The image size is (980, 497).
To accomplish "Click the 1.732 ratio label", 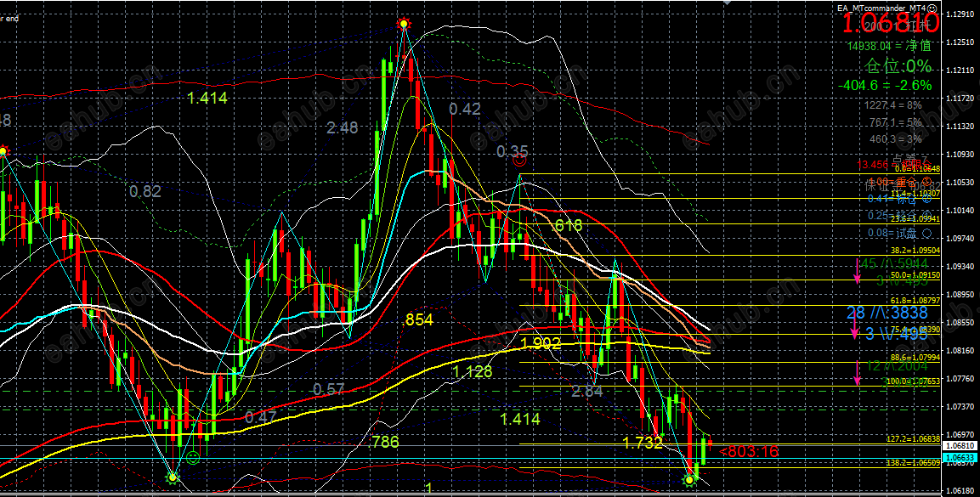I will pyautogui.click(x=643, y=443).
